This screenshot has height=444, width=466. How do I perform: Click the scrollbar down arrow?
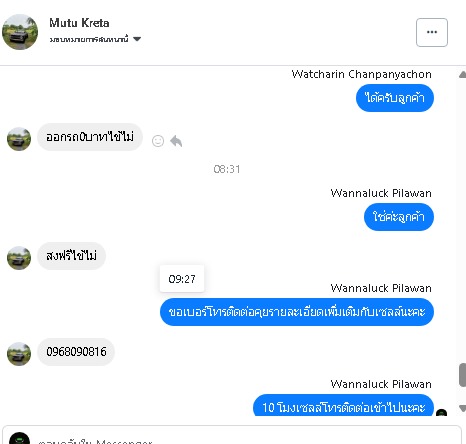click(462, 408)
